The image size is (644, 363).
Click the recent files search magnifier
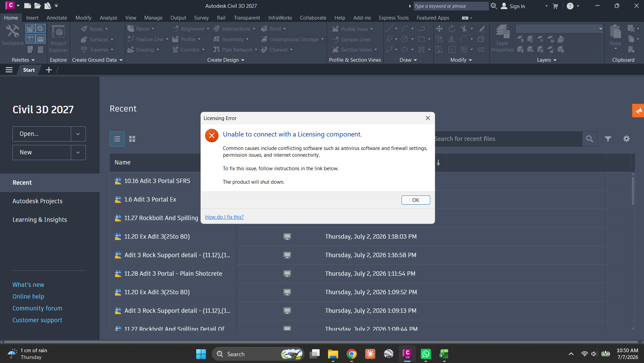[589, 139]
